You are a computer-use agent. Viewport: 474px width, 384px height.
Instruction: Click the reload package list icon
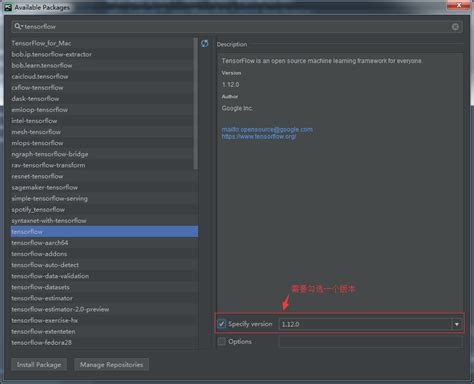[x=204, y=43]
